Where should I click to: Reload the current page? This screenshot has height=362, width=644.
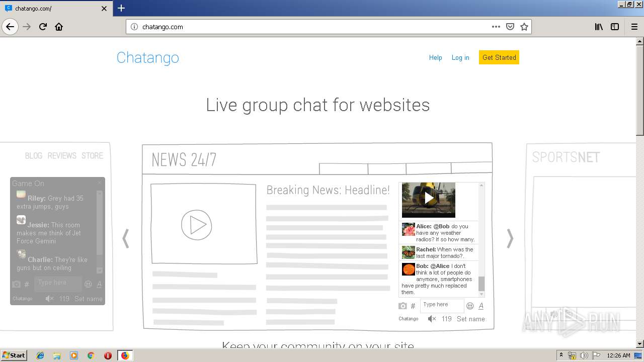(x=43, y=27)
